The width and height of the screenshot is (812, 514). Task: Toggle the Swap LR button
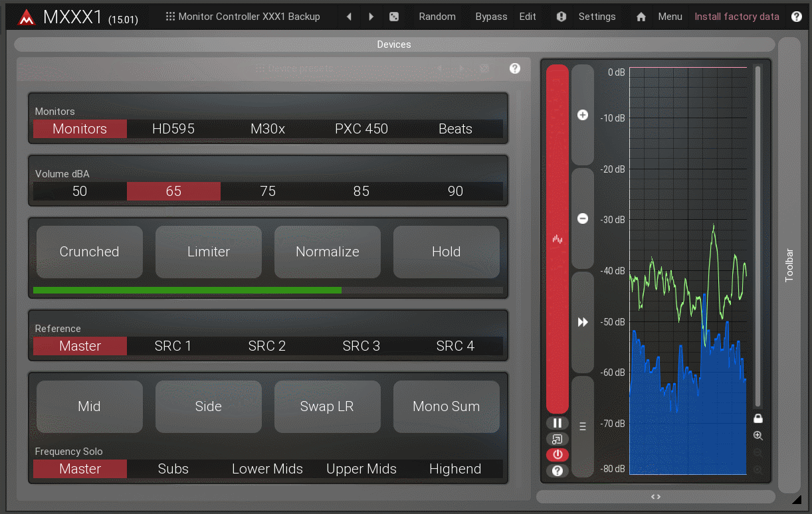click(x=328, y=406)
